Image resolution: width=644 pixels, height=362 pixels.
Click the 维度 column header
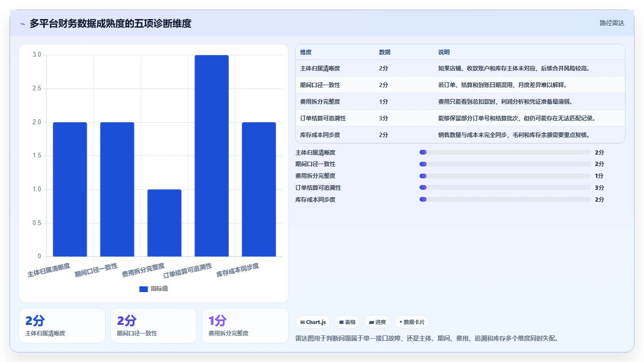tap(306, 52)
